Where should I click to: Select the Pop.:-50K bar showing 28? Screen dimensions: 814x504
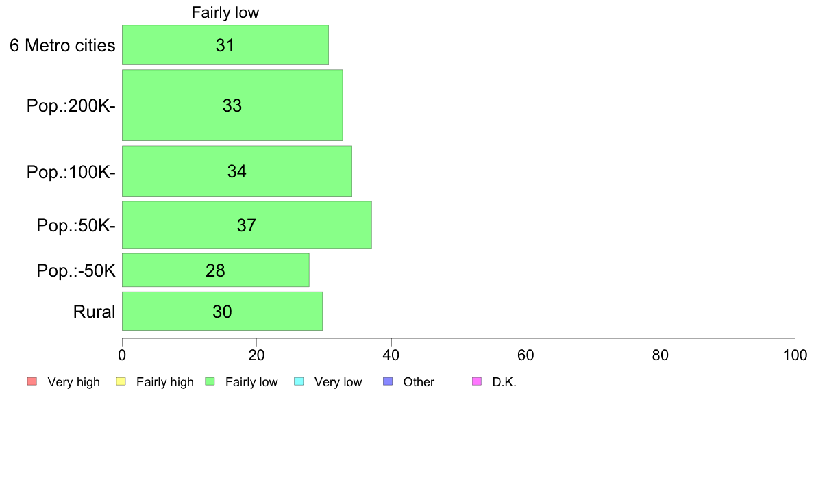pos(216,270)
